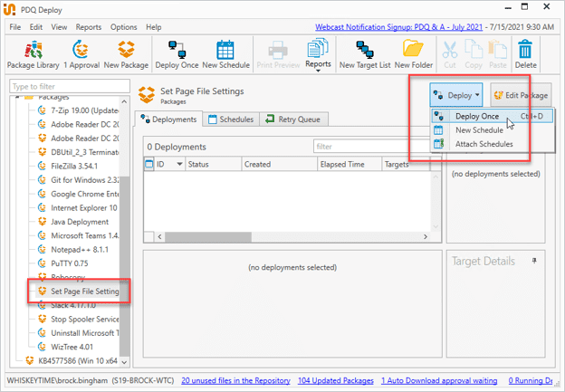This screenshot has width=565, height=392.
Task: Select Internet Explorer 10 package
Action: click(x=78, y=208)
